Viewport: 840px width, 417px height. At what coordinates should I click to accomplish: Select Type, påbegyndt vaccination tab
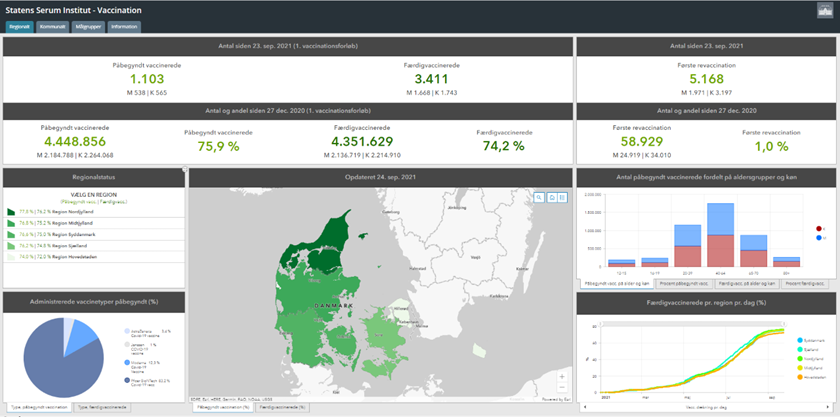(39, 408)
